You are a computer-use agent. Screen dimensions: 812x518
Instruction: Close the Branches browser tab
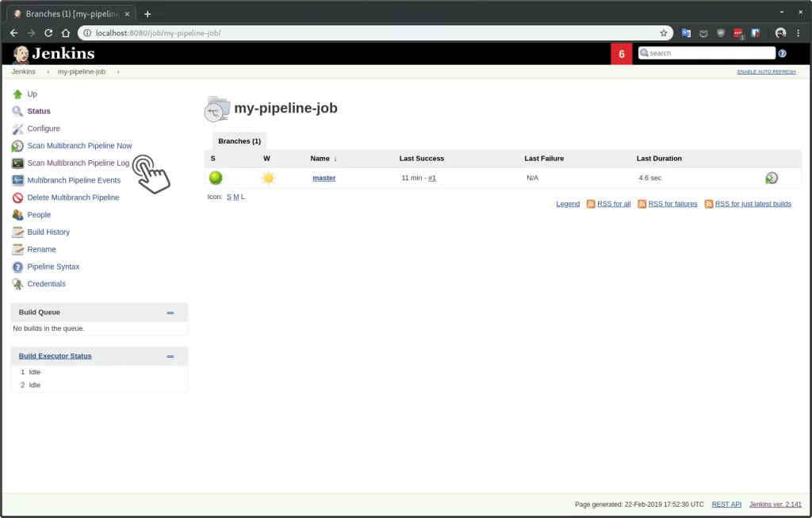click(x=127, y=14)
